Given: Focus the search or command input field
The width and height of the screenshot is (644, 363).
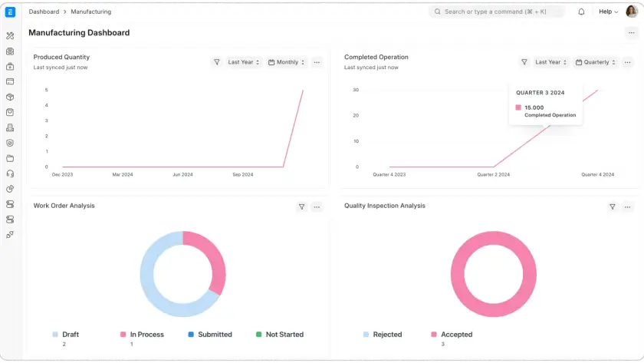Looking at the screenshot, I should coord(498,12).
